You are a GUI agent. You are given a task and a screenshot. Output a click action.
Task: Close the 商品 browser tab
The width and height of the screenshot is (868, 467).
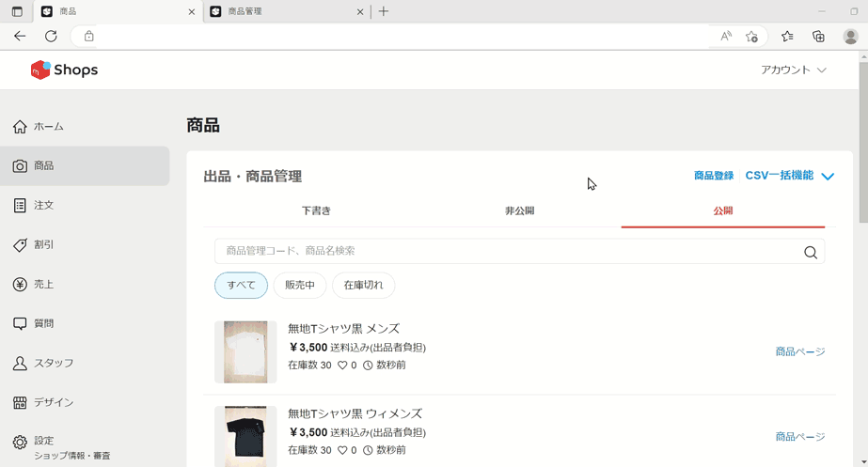192,11
